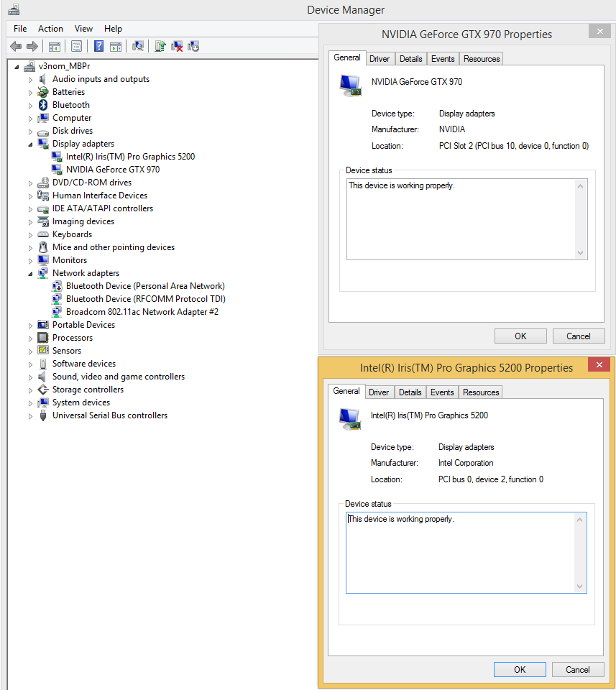Click the Bluetooth category icon

[43, 105]
